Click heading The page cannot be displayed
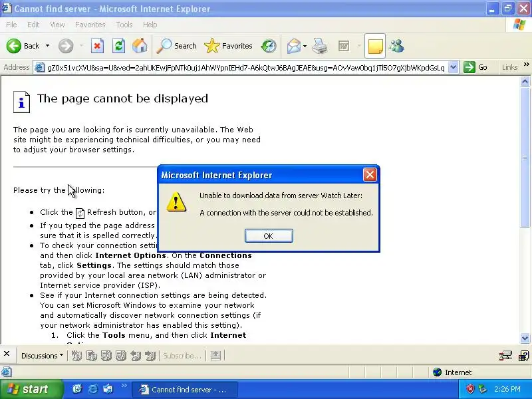Screen dimensions: 532x399 122,98
